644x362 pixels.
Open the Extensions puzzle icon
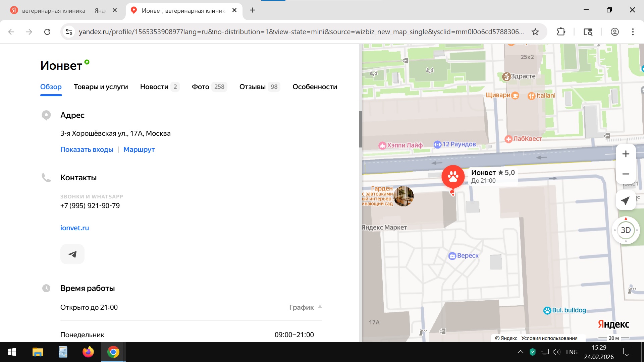point(561,32)
